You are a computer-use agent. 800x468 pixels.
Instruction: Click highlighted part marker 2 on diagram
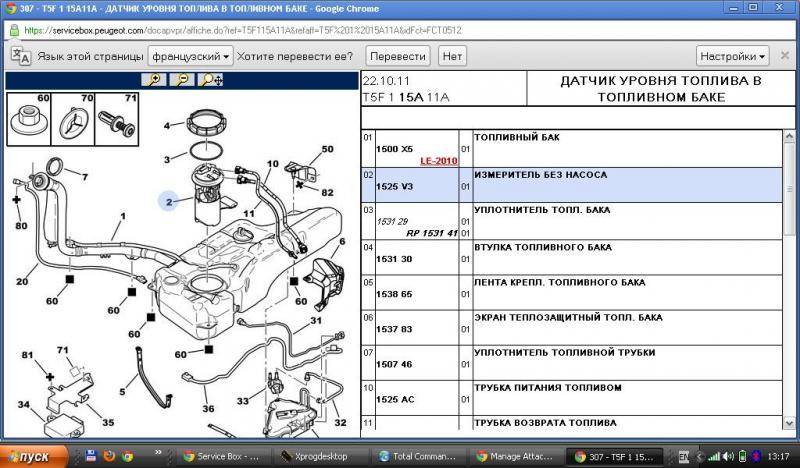click(170, 201)
